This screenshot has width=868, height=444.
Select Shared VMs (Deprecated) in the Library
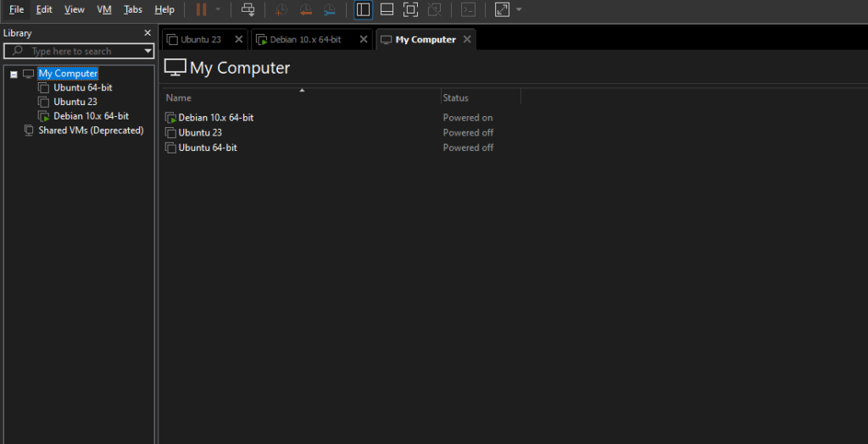click(91, 130)
